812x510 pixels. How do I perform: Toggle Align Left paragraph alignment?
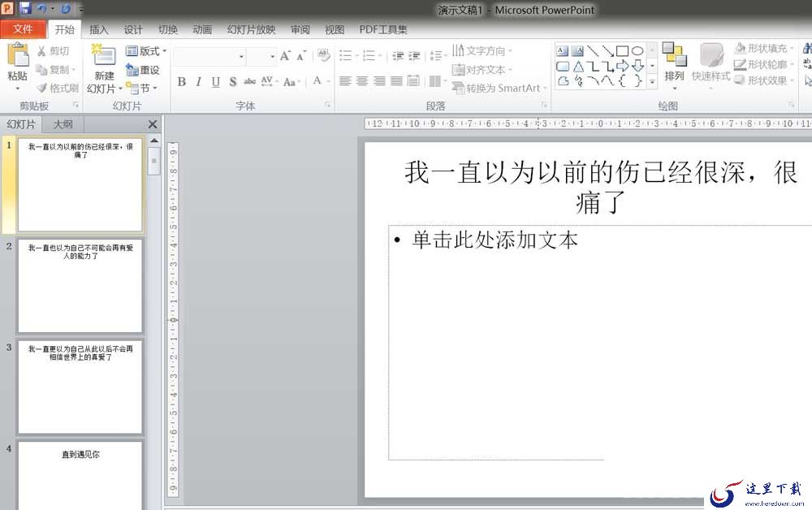click(345, 81)
